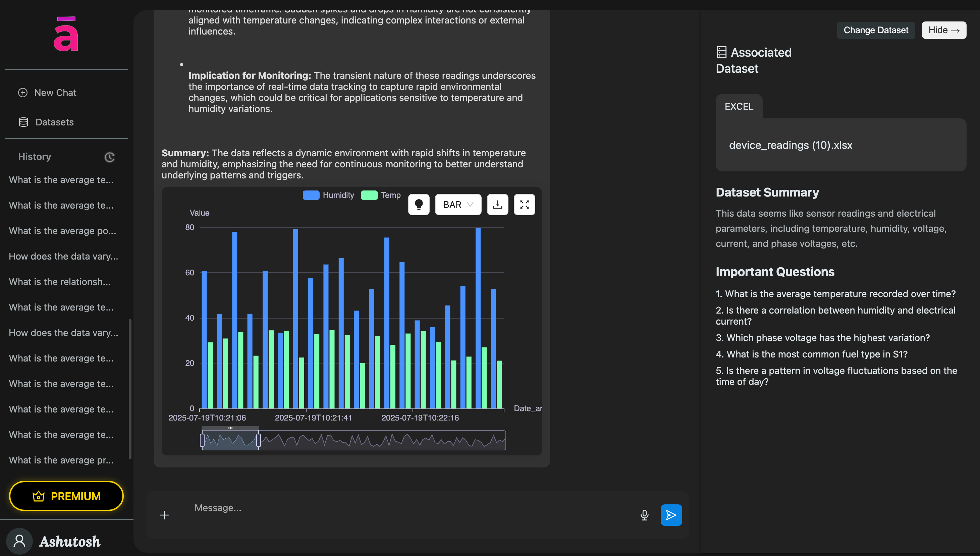Hide the associated dataset panel
The width and height of the screenshot is (980, 556).
pos(944,30)
